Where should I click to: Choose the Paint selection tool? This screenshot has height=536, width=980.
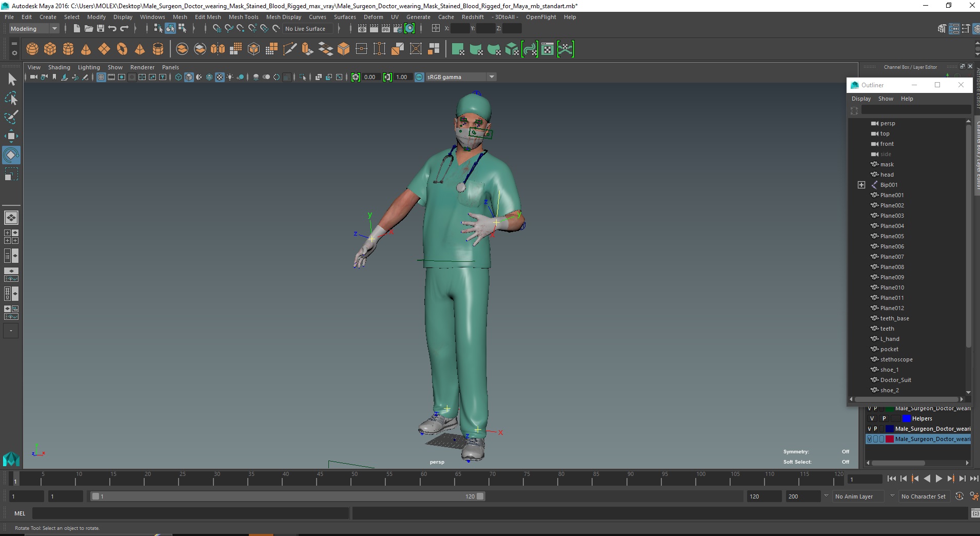11,117
